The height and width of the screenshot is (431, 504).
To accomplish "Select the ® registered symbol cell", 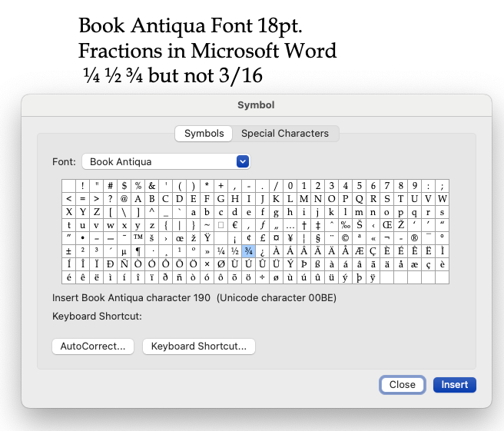I will 414,238.
